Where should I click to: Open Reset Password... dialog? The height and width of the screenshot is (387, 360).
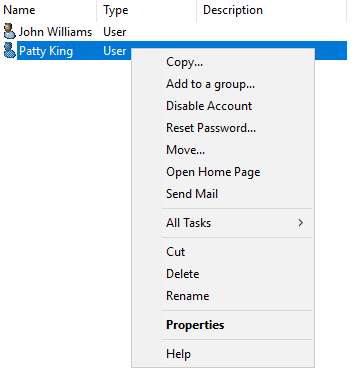click(223, 128)
